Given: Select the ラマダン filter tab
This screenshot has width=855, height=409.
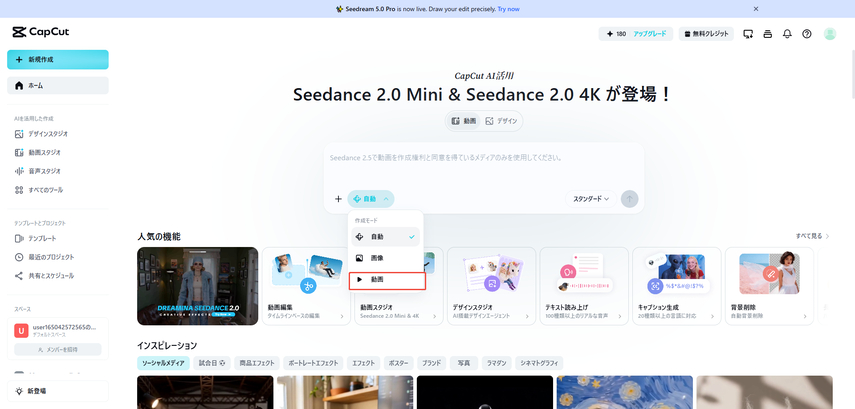Looking at the screenshot, I should (x=496, y=363).
